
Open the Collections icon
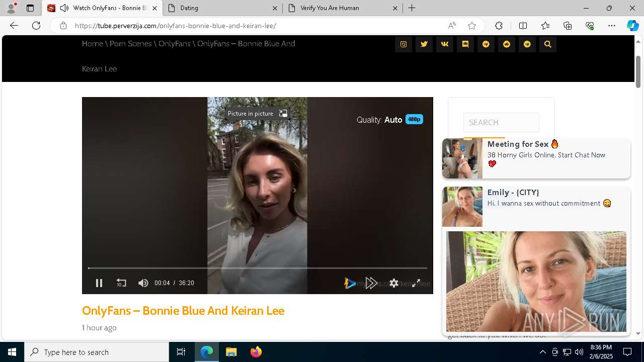(568, 26)
